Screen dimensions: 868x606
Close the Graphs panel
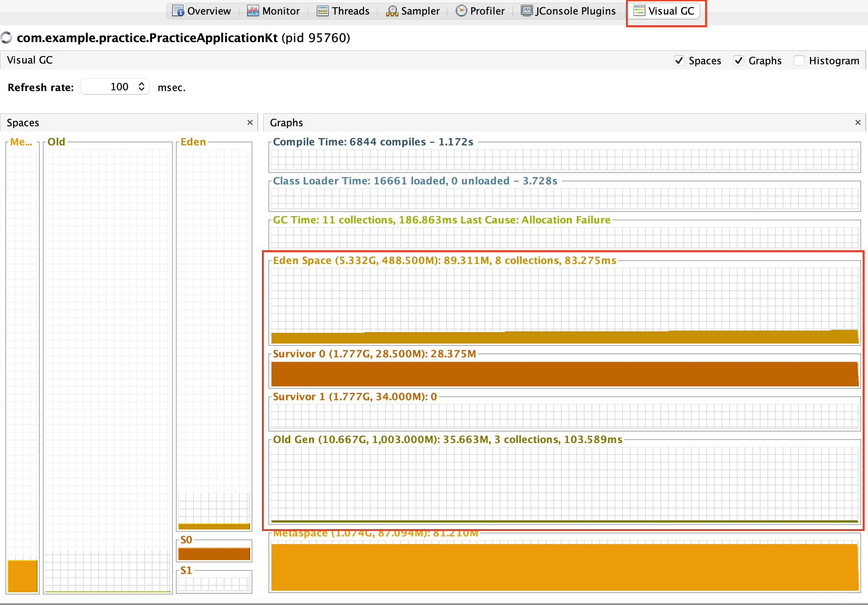point(858,122)
